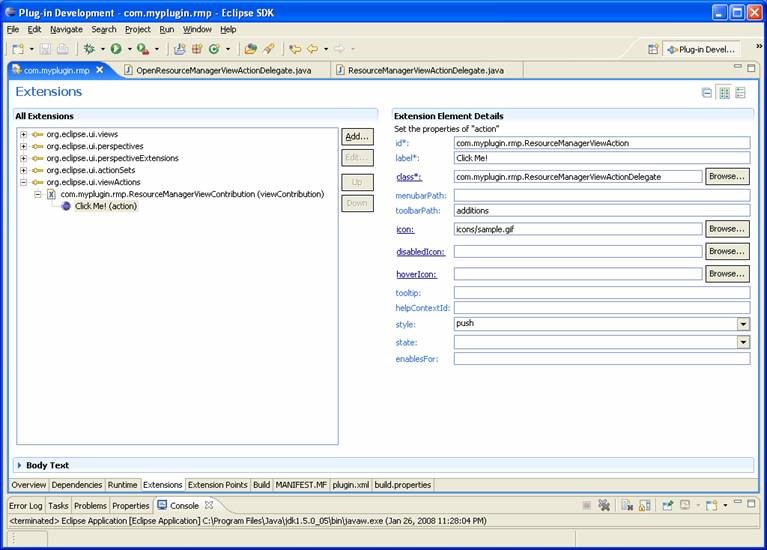
Task: Click the New Java Project icon
Action: coord(180,49)
